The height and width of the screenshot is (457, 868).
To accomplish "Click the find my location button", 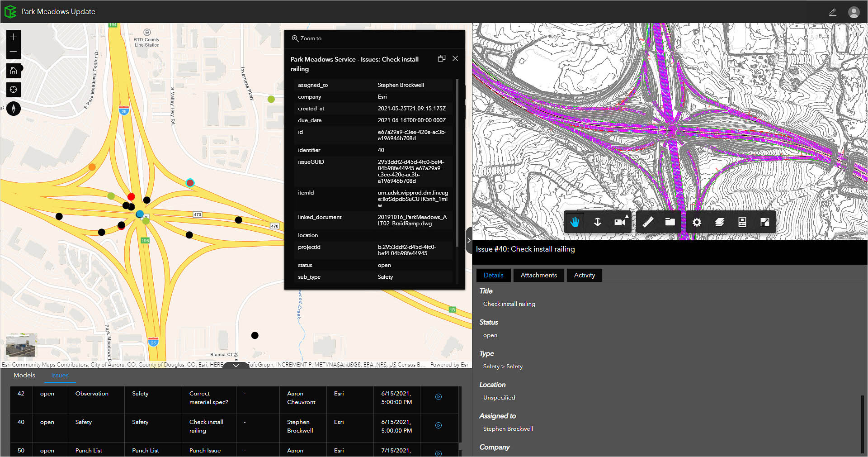I will coord(14,90).
